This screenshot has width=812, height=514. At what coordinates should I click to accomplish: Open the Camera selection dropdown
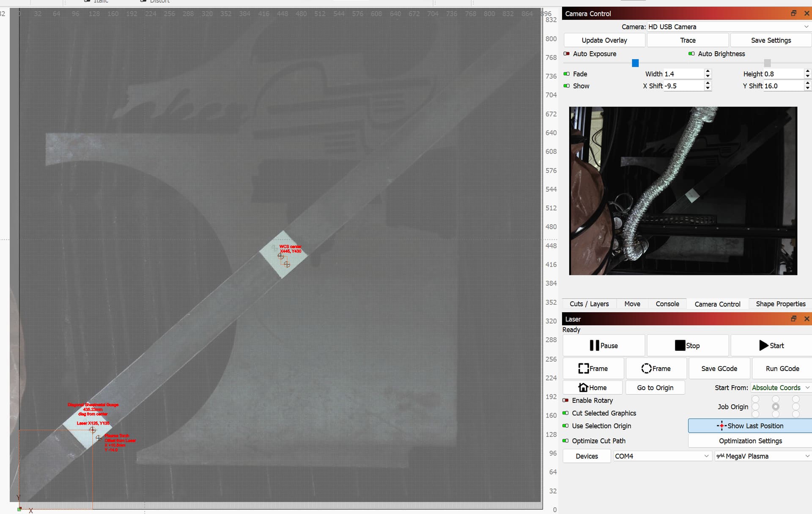click(729, 27)
